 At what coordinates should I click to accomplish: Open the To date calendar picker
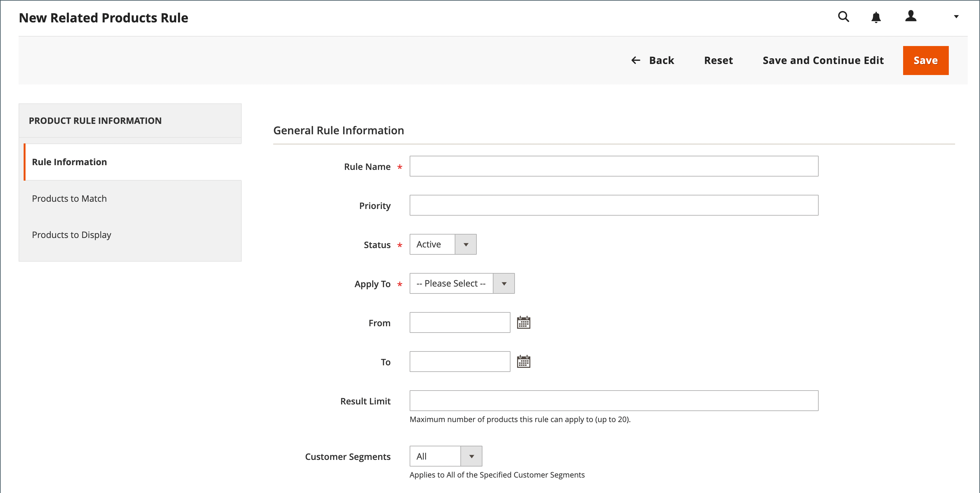point(523,362)
